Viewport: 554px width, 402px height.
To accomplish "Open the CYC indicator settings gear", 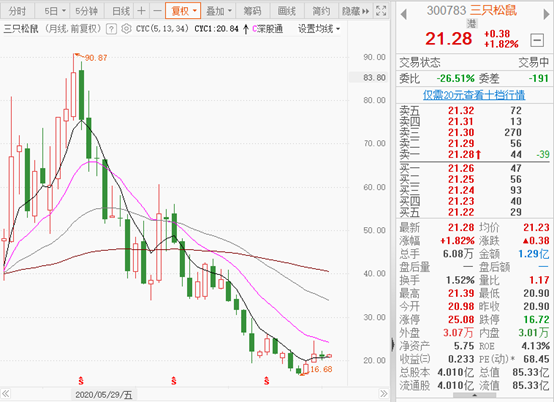I will (x=126, y=29).
